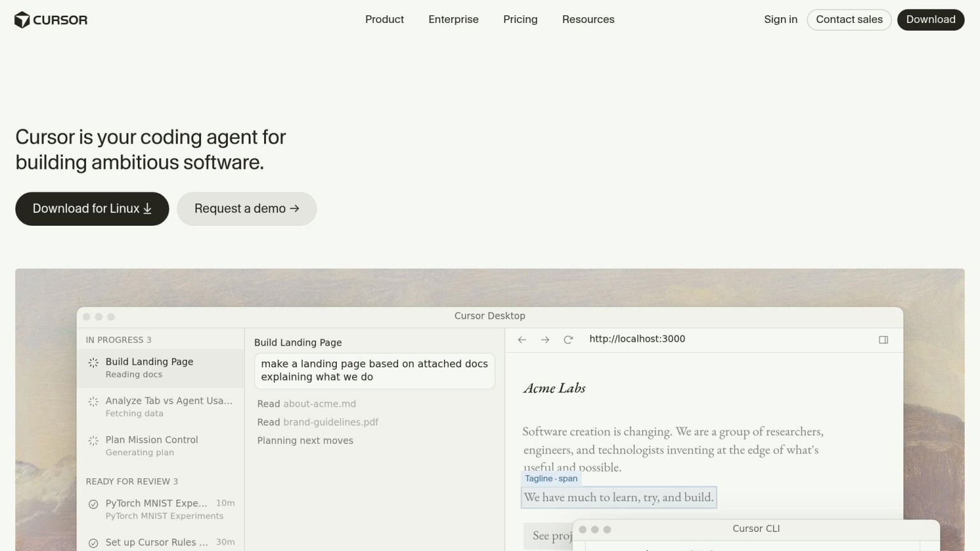
Task: Open the Resources menu
Action: click(x=588, y=20)
